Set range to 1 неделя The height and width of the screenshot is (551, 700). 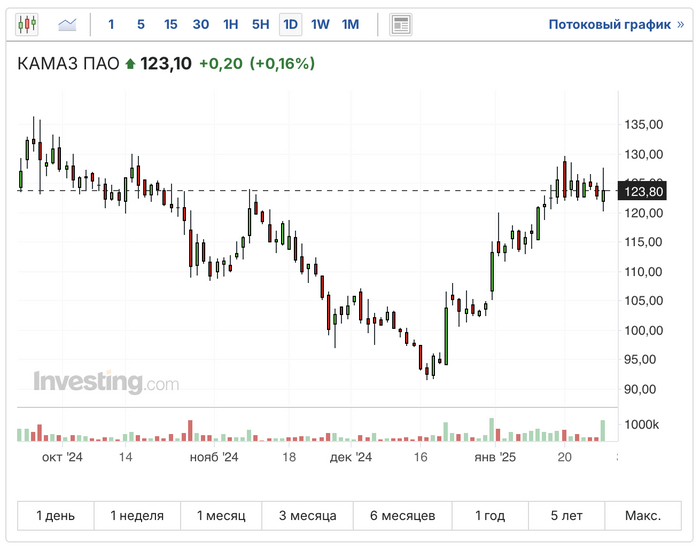tap(137, 516)
